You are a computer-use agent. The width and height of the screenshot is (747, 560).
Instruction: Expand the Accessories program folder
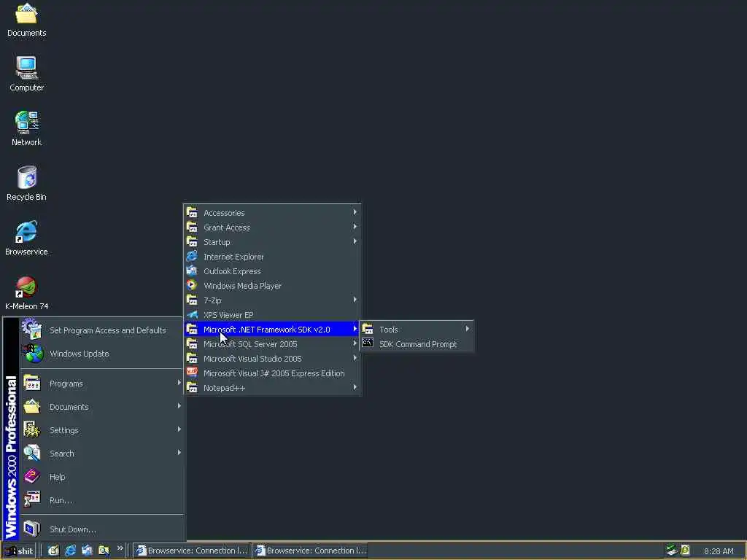point(272,213)
